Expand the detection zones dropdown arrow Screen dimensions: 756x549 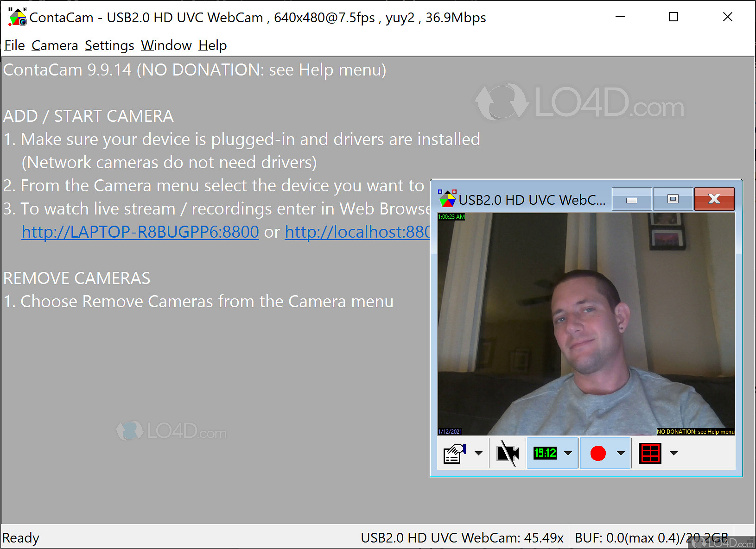click(674, 453)
